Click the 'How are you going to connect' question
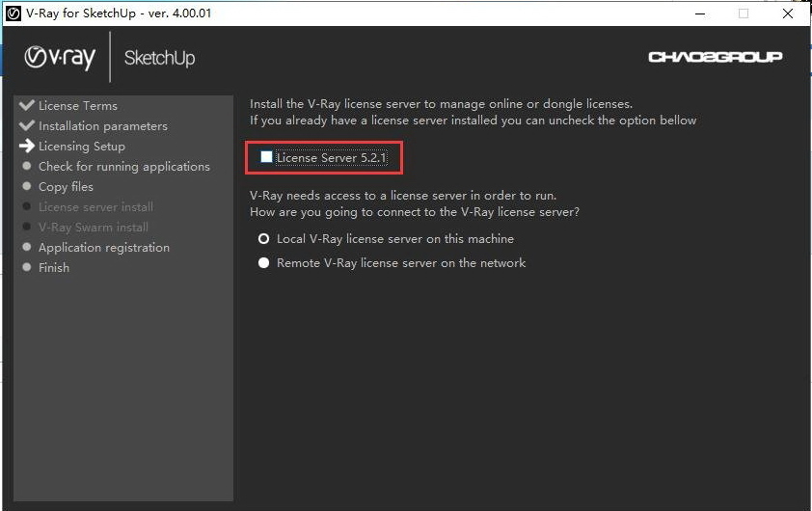This screenshot has width=812, height=511. click(x=415, y=212)
